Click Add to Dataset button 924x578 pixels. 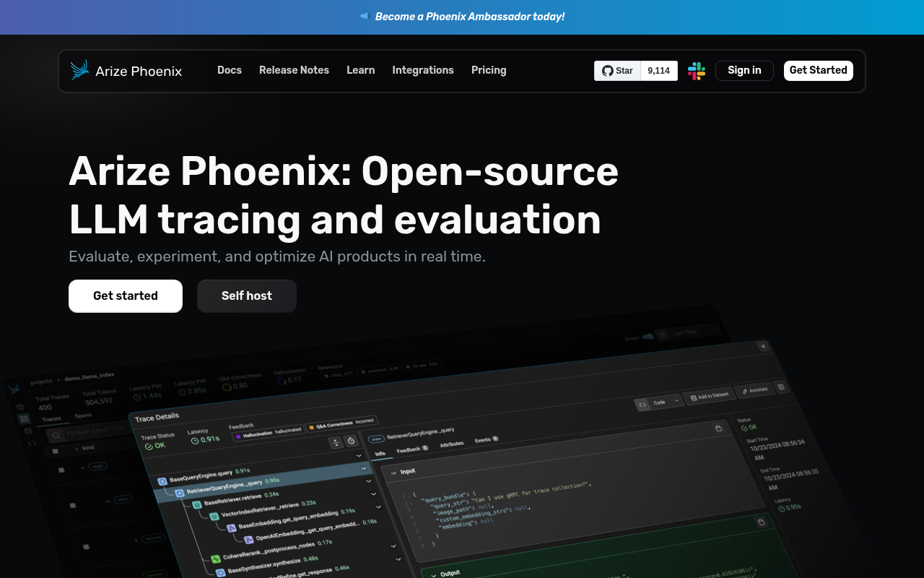tap(709, 396)
